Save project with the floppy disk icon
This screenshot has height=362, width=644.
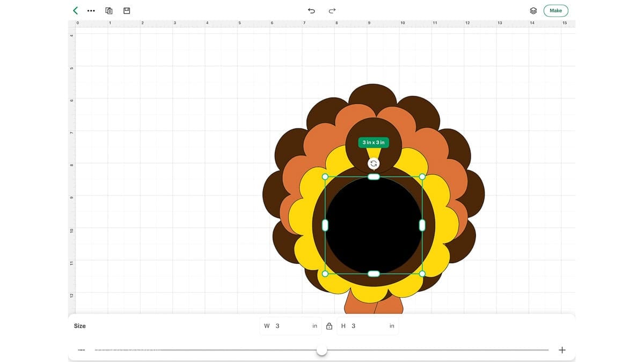(127, 11)
